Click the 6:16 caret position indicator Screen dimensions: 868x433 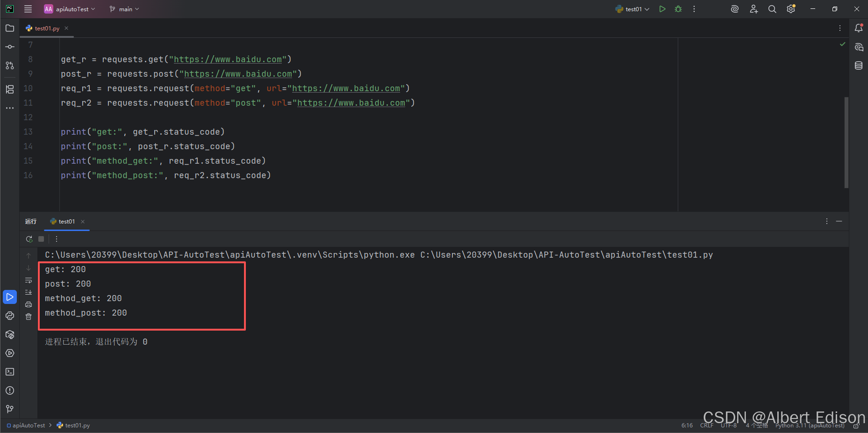point(687,426)
